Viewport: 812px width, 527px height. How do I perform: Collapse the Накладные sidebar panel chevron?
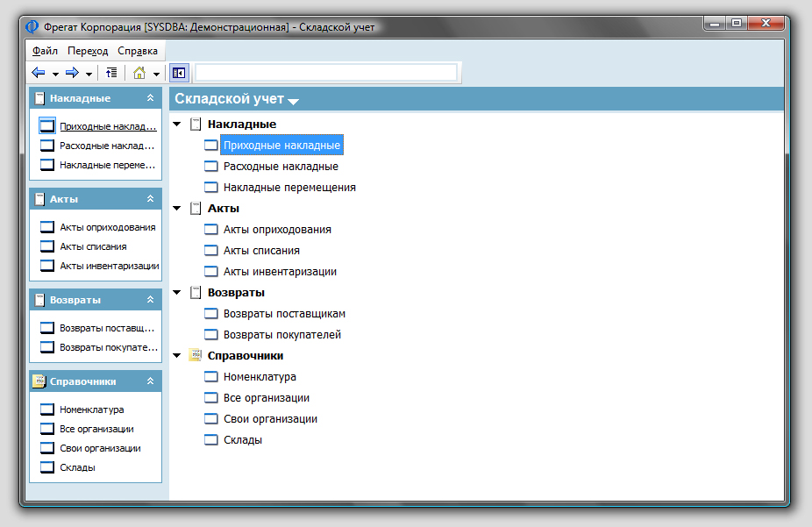point(150,98)
